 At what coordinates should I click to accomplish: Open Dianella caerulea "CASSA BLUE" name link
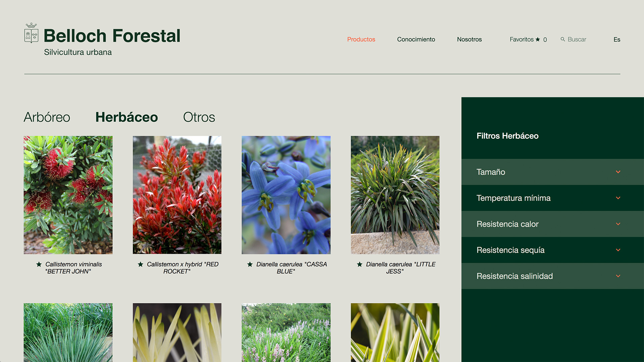[x=291, y=268]
